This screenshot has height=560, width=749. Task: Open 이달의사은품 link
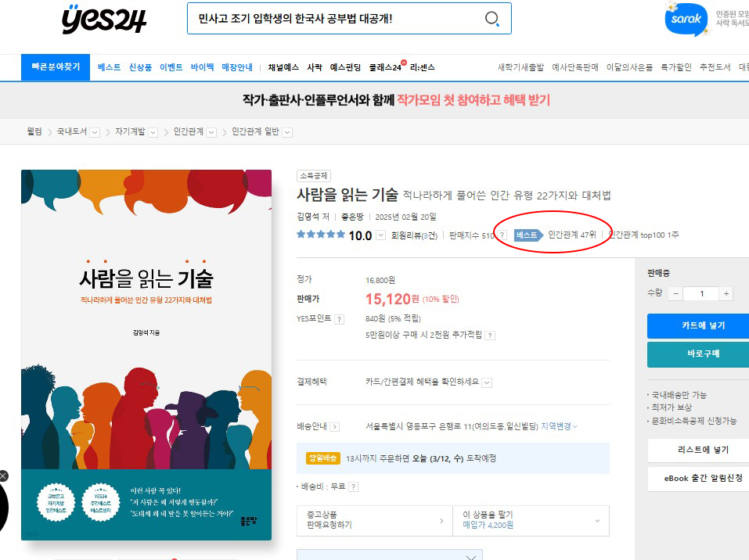coord(629,67)
